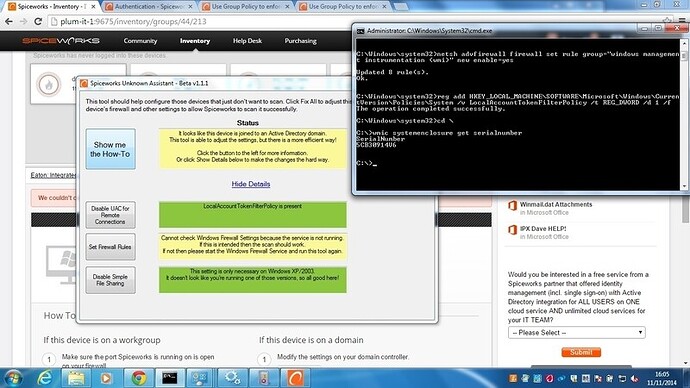
Task: Close the Spiceworks - Inventory tab
Action: (x=93, y=7)
